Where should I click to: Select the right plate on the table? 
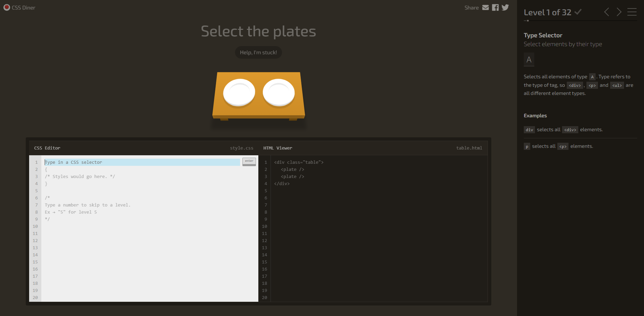coord(278,92)
